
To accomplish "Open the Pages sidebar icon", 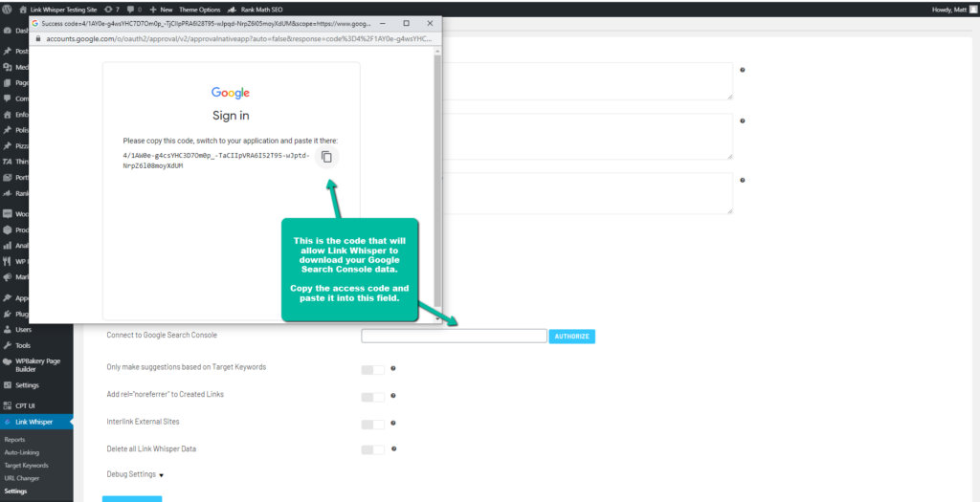I will (8, 82).
